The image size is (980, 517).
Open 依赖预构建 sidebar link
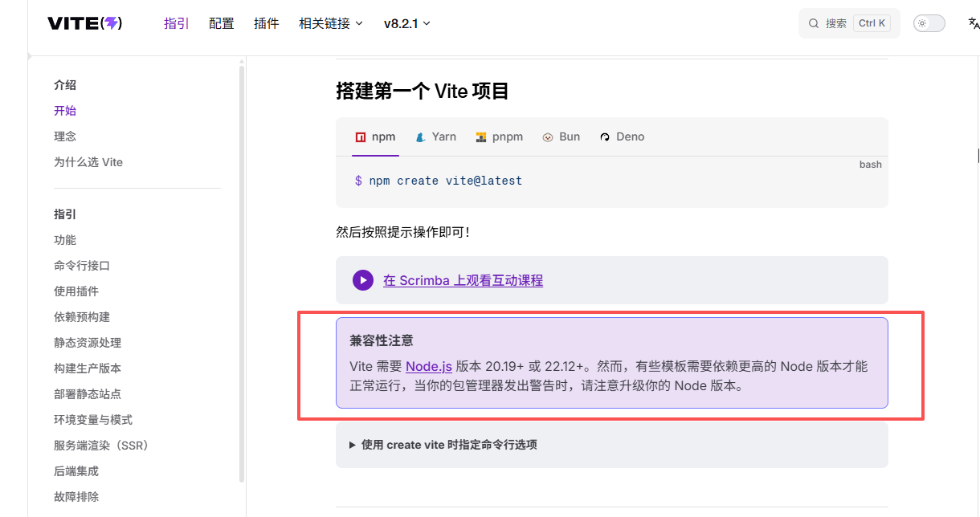(x=82, y=317)
